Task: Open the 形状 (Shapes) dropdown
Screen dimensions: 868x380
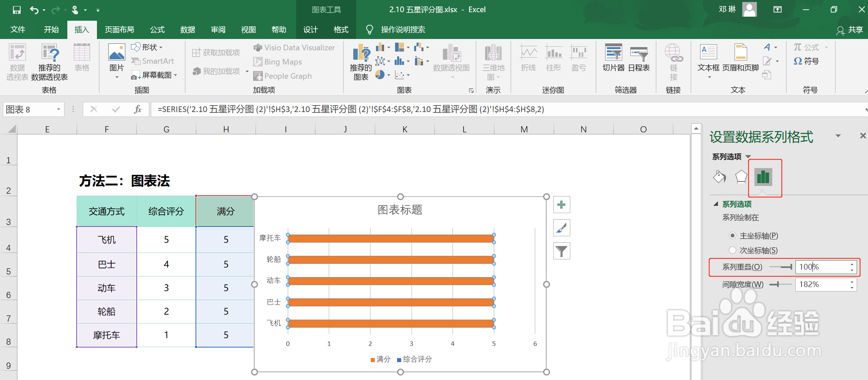Action: 148,47
